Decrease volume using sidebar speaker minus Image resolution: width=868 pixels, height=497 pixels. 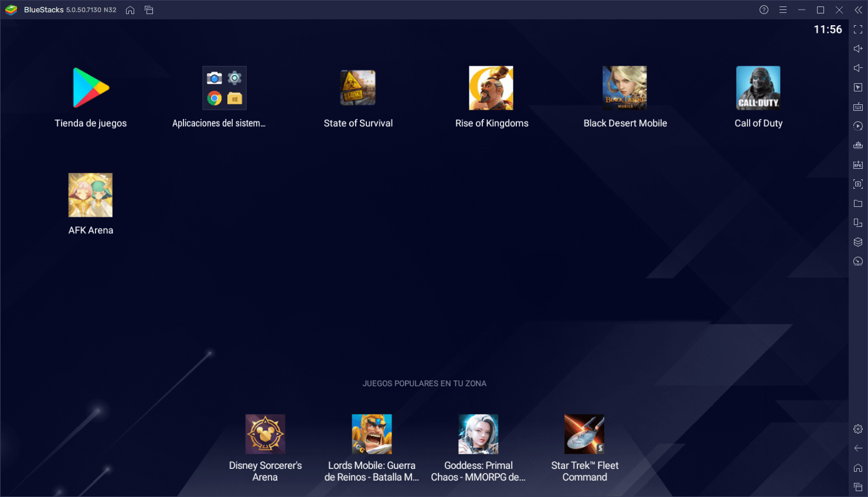pyautogui.click(x=858, y=68)
